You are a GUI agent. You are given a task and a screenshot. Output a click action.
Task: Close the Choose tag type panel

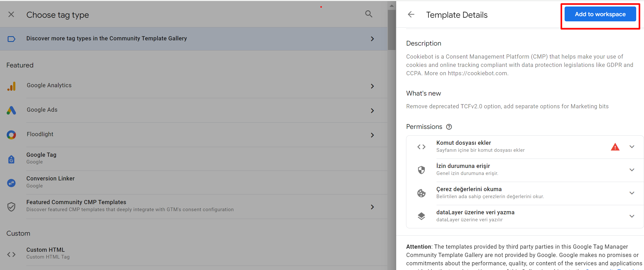tap(11, 15)
